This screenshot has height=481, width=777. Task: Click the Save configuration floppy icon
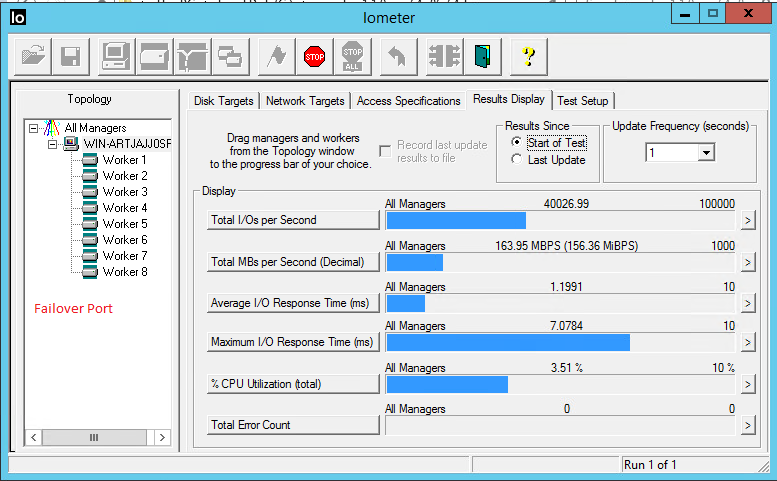click(x=71, y=56)
